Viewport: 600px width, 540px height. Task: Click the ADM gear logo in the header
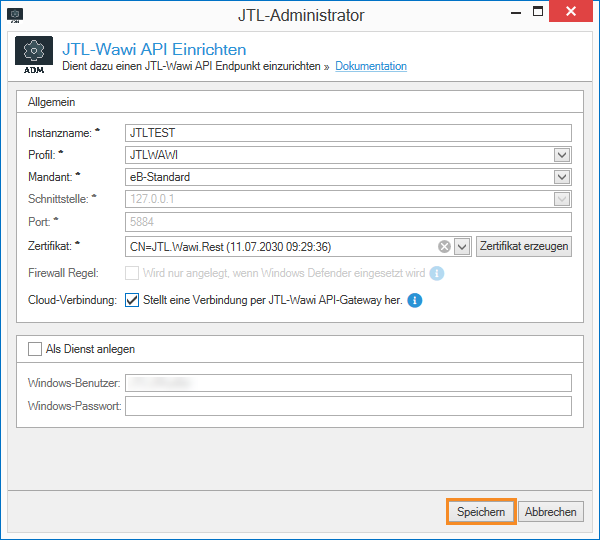point(34,56)
